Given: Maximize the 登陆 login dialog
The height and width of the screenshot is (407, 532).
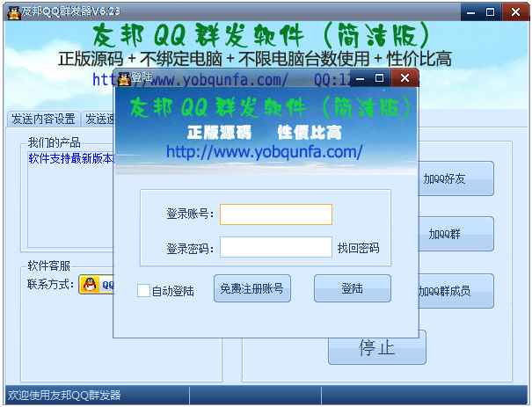Looking at the screenshot, I should pyautogui.click(x=379, y=78).
